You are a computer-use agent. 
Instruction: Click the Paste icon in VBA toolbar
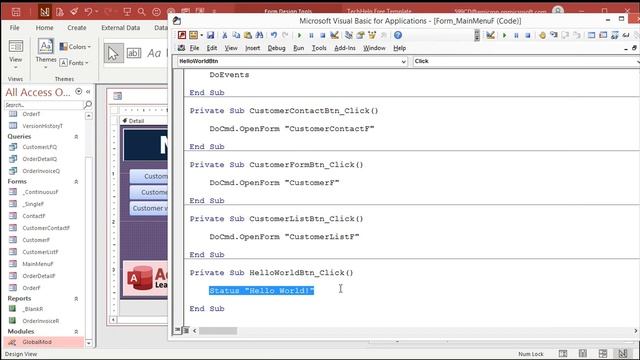247,36
